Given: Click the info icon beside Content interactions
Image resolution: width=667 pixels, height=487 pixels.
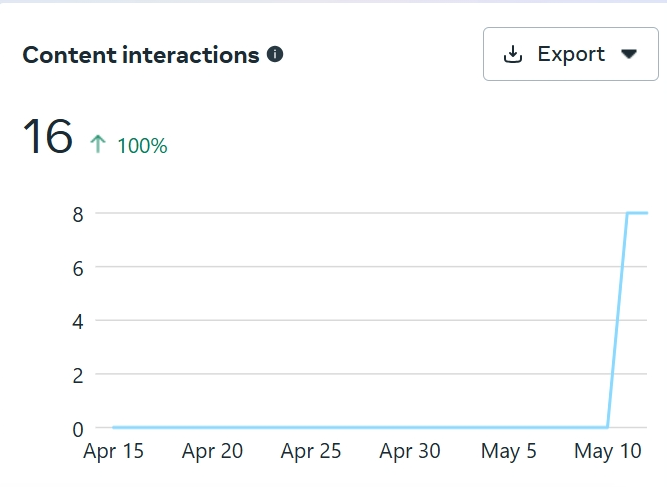Looking at the screenshot, I should click(275, 55).
